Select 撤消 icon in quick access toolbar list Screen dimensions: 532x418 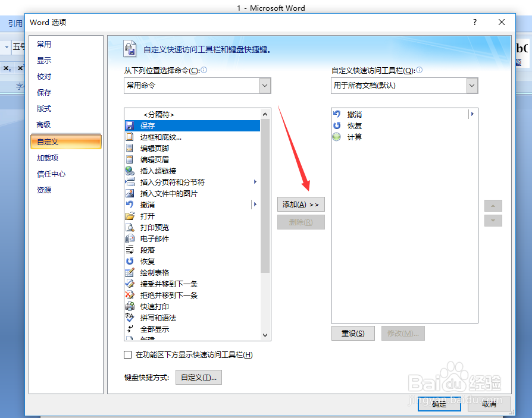pos(337,114)
